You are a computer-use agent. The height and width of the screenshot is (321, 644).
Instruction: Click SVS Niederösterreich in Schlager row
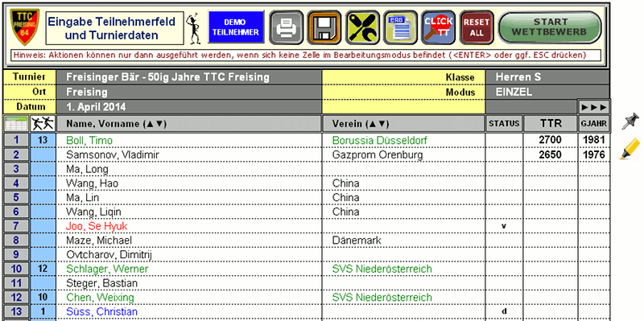[382, 269]
